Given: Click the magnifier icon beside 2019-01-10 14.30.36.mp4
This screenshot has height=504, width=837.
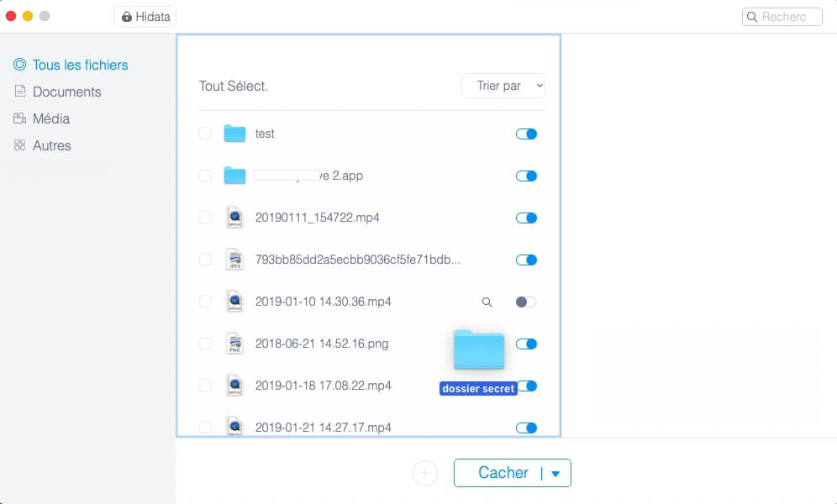Looking at the screenshot, I should 487,302.
